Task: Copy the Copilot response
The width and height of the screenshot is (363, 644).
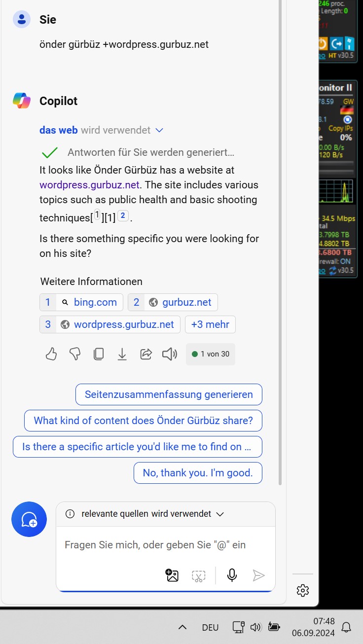Action: [99, 354]
